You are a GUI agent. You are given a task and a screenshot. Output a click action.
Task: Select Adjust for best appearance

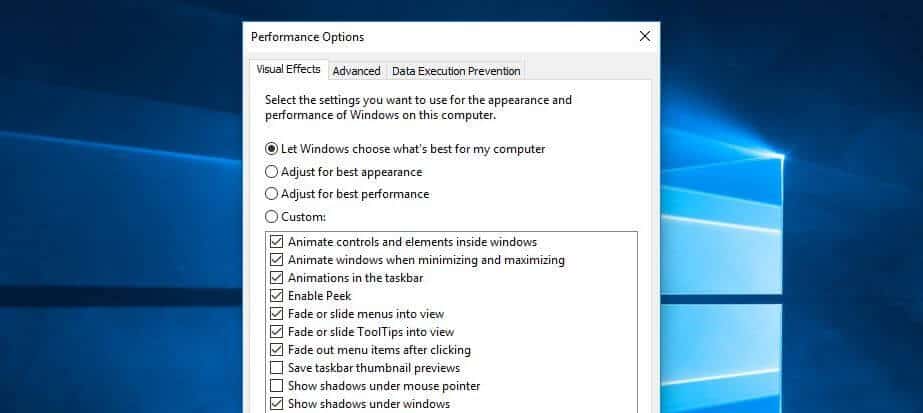point(271,172)
